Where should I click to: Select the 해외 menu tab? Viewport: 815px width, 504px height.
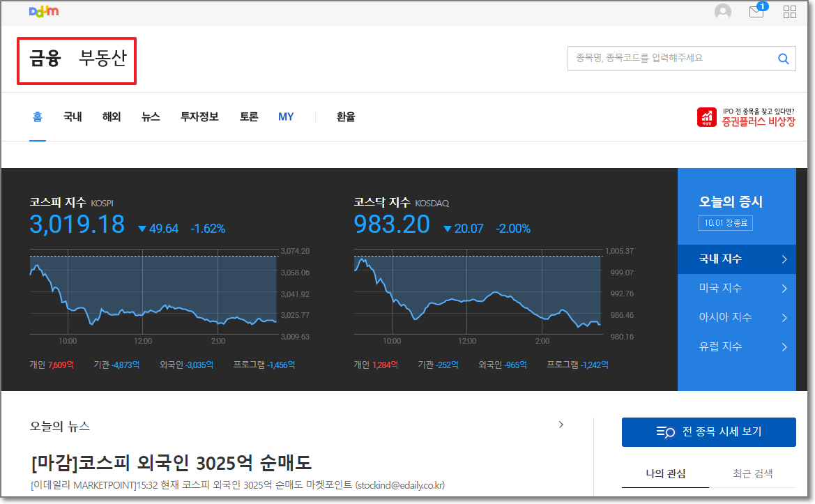112,117
